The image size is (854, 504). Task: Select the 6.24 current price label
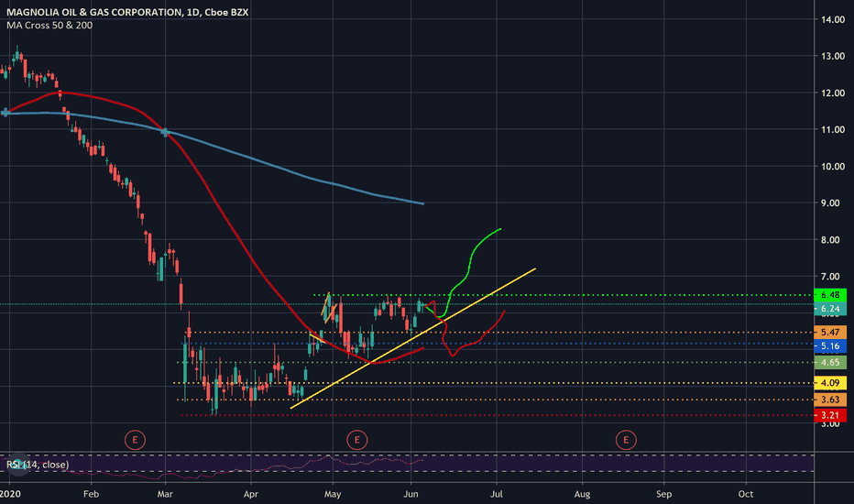(830, 309)
